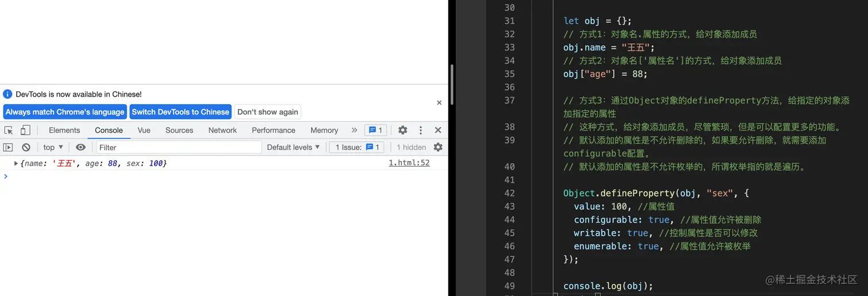Click the Object.defineProperty code line
The height and width of the screenshot is (296, 868).
pos(656,193)
